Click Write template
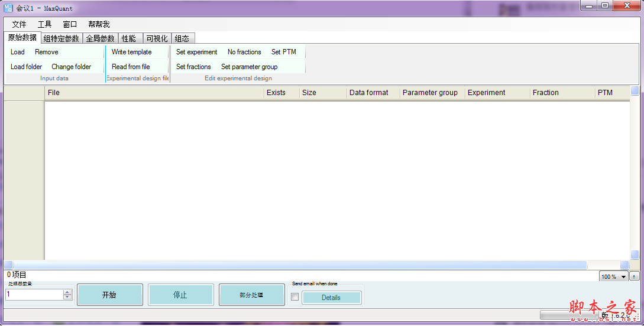 click(131, 52)
